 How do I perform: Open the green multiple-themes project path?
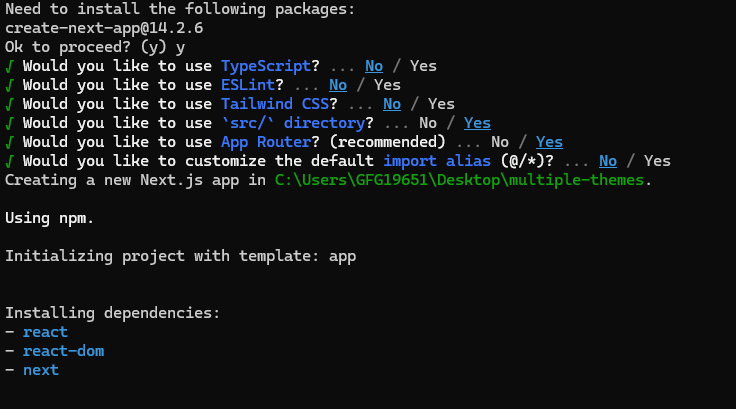(x=463, y=180)
